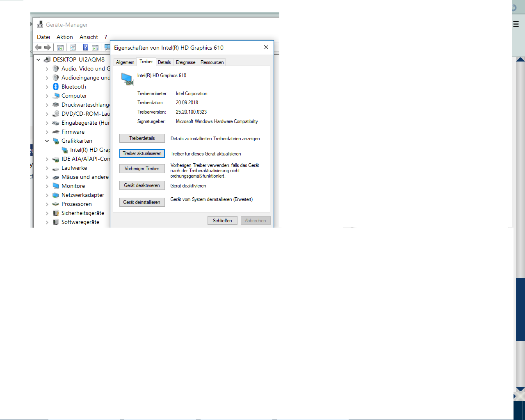Screen dimensions: 525x420
Task: Expand the Monitore tree node
Action: [47, 186]
